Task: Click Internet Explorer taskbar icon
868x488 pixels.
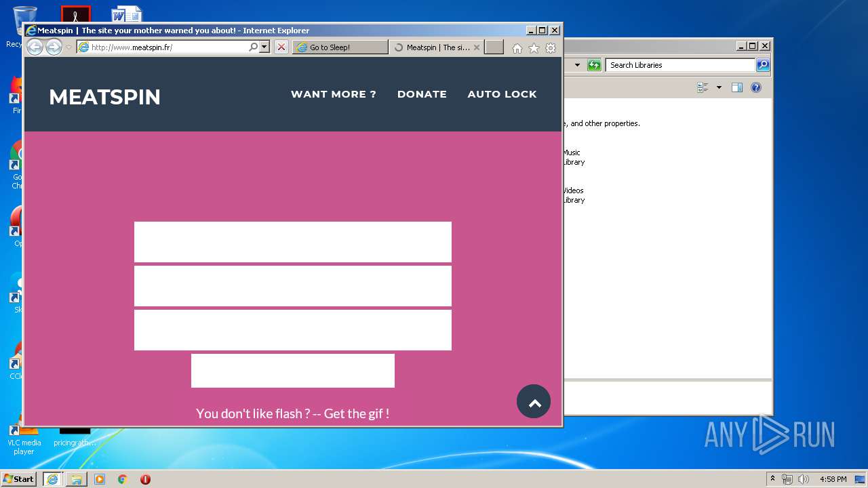Action: coord(52,479)
